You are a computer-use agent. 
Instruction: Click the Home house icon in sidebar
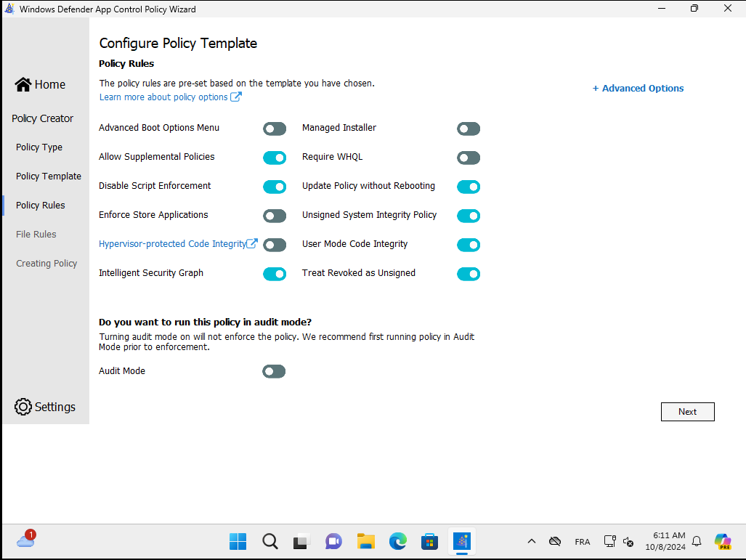coord(23,84)
